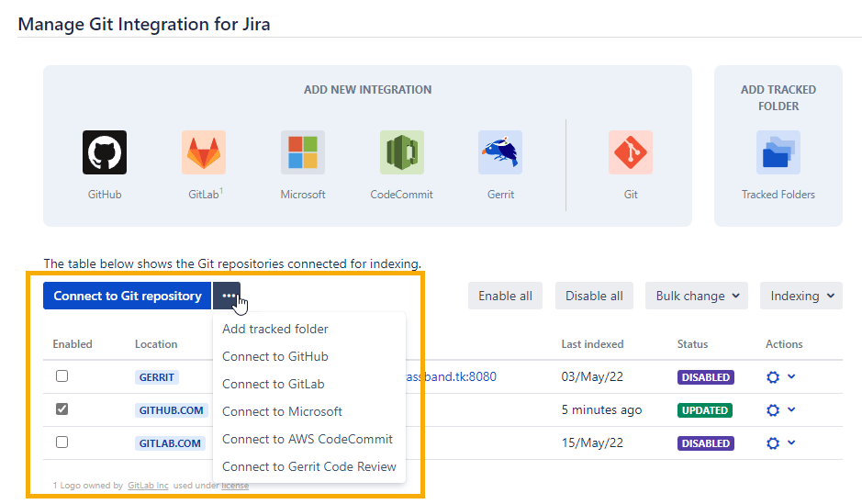Click the Manage Git Integration for Jira heading

144,24
